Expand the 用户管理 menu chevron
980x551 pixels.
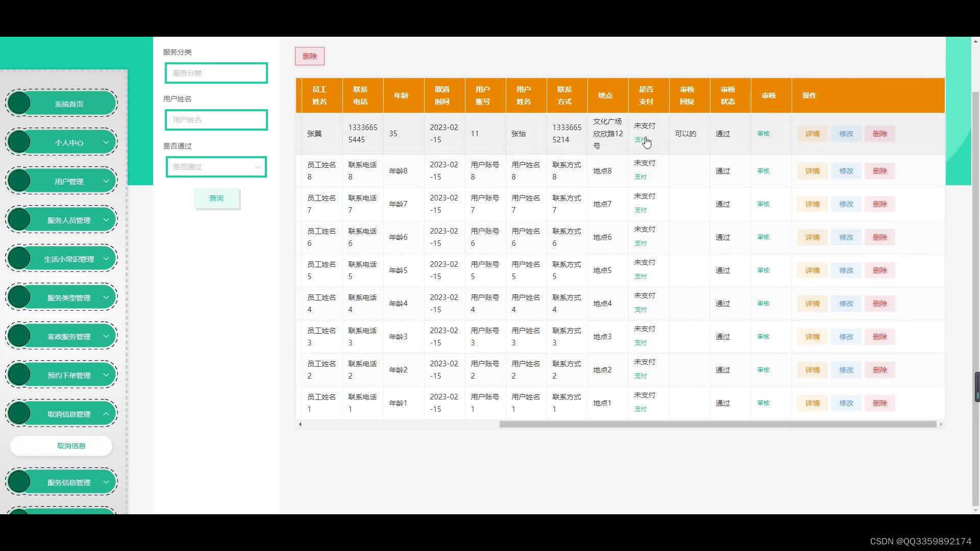point(106,181)
